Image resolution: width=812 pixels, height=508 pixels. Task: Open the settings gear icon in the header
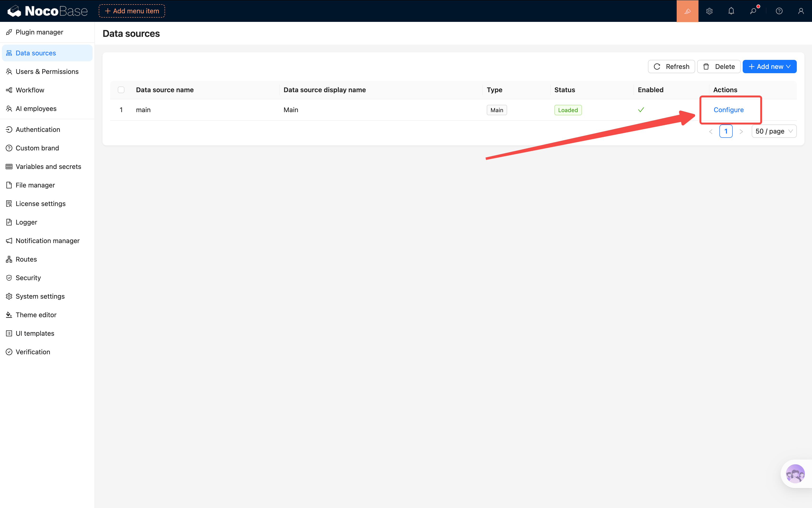[x=709, y=11]
